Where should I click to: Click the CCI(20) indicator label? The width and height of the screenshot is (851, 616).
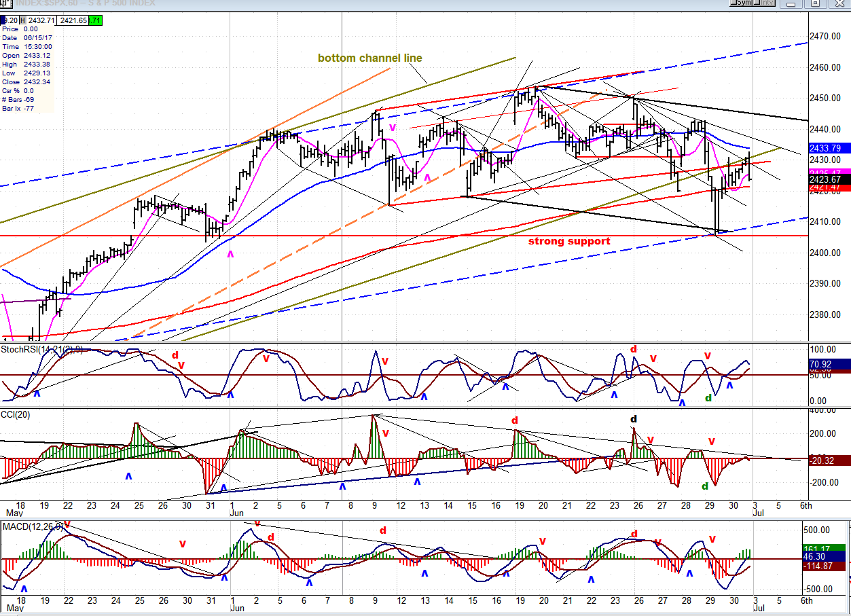[16, 414]
